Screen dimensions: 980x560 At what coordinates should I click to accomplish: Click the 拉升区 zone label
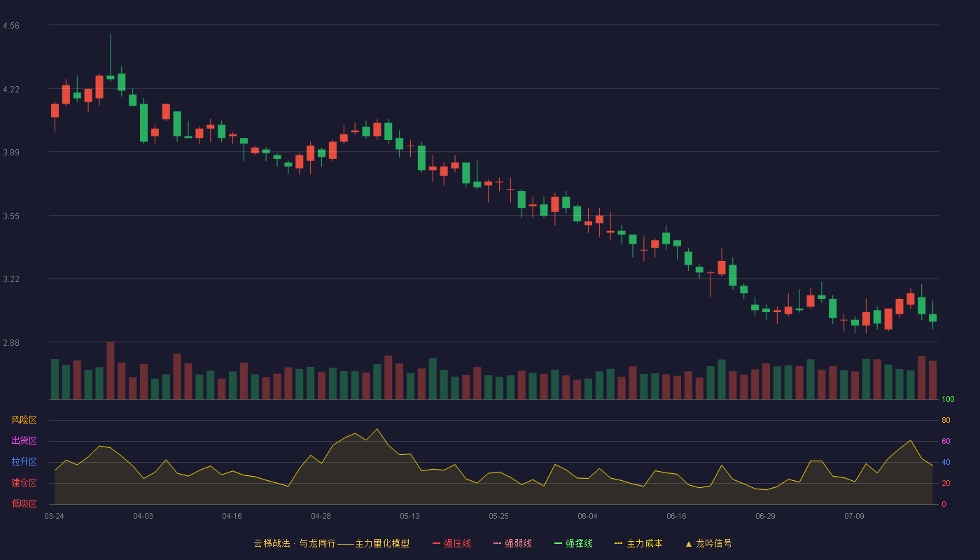coord(24,462)
